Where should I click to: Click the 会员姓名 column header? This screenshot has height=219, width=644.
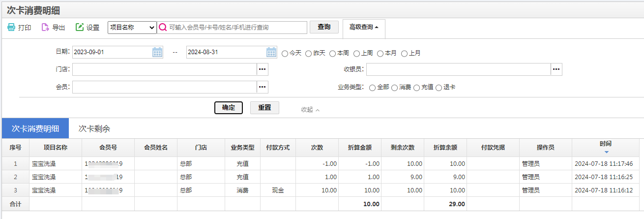pyautogui.click(x=156, y=148)
